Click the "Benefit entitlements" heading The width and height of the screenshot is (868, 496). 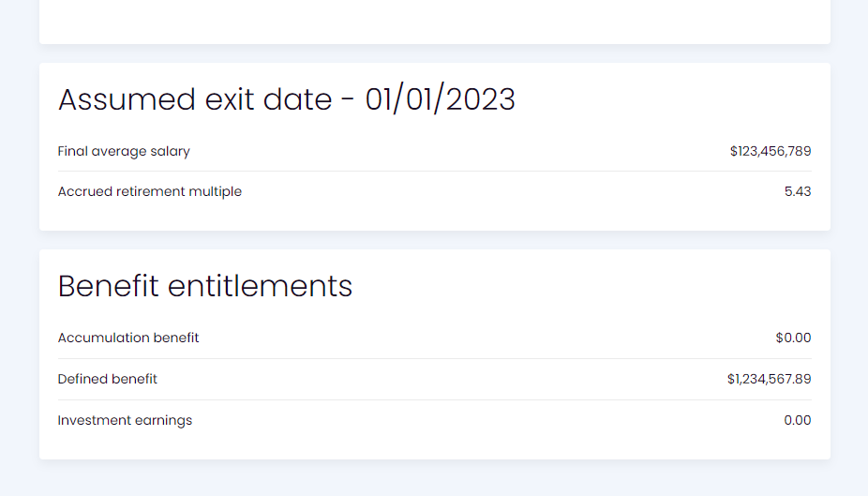click(205, 286)
